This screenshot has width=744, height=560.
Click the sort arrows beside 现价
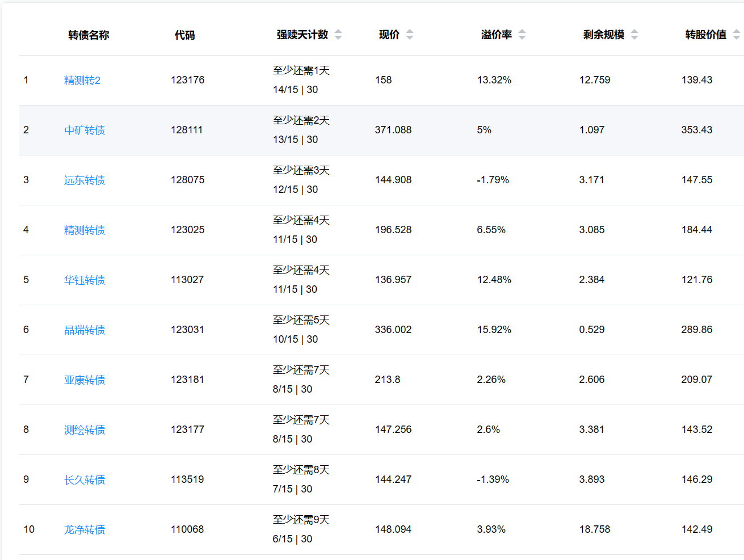(x=410, y=35)
